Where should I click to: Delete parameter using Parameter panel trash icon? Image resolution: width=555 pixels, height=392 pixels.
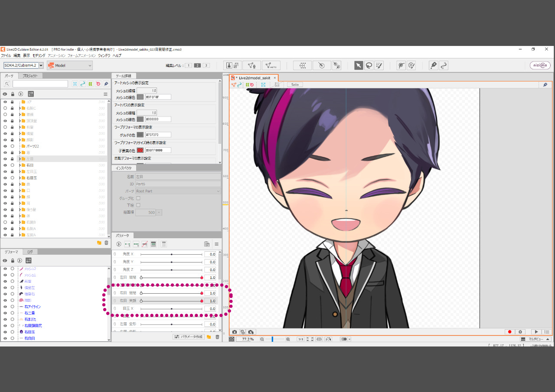pyautogui.click(x=217, y=337)
